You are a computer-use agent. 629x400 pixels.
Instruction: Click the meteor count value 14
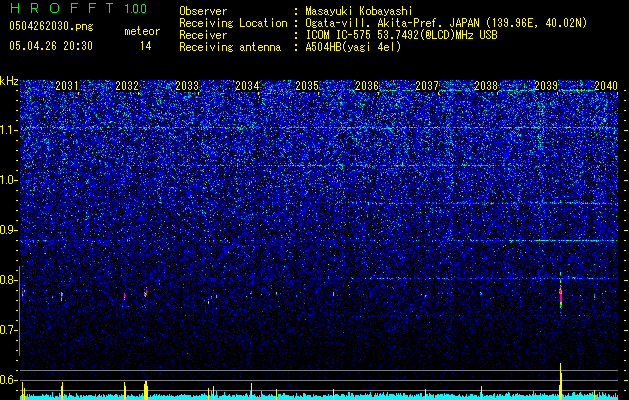tap(146, 46)
